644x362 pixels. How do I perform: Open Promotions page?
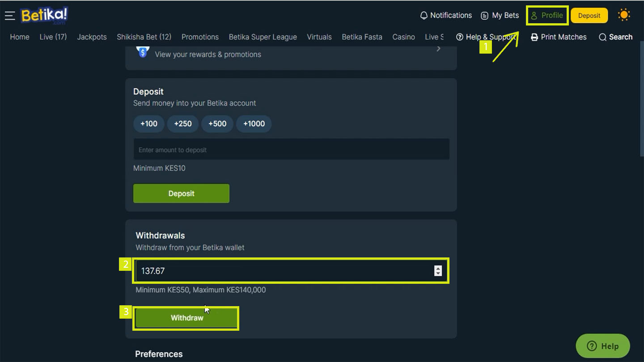pyautogui.click(x=200, y=37)
